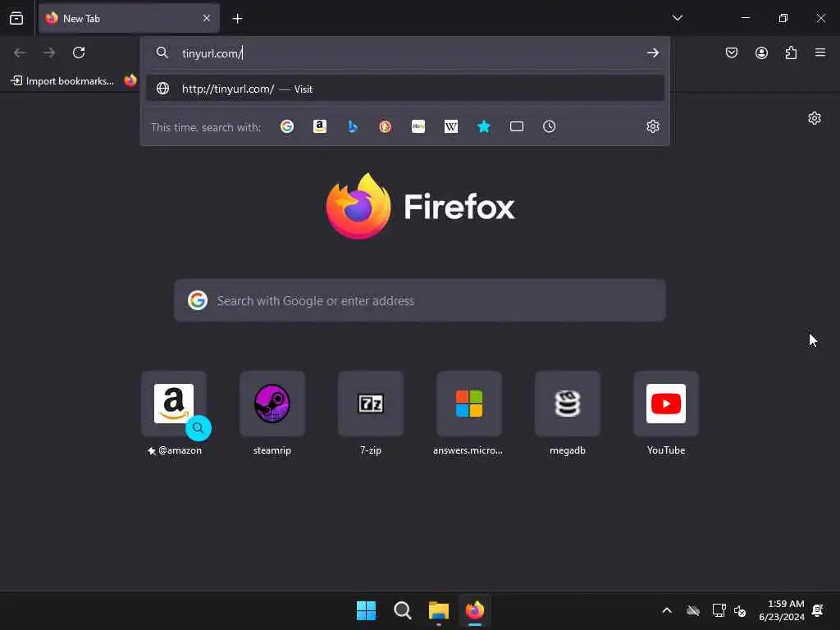Reload the current page
The width and height of the screenshot is (840, 630).
pyautogui.click(x=79, y=52)
